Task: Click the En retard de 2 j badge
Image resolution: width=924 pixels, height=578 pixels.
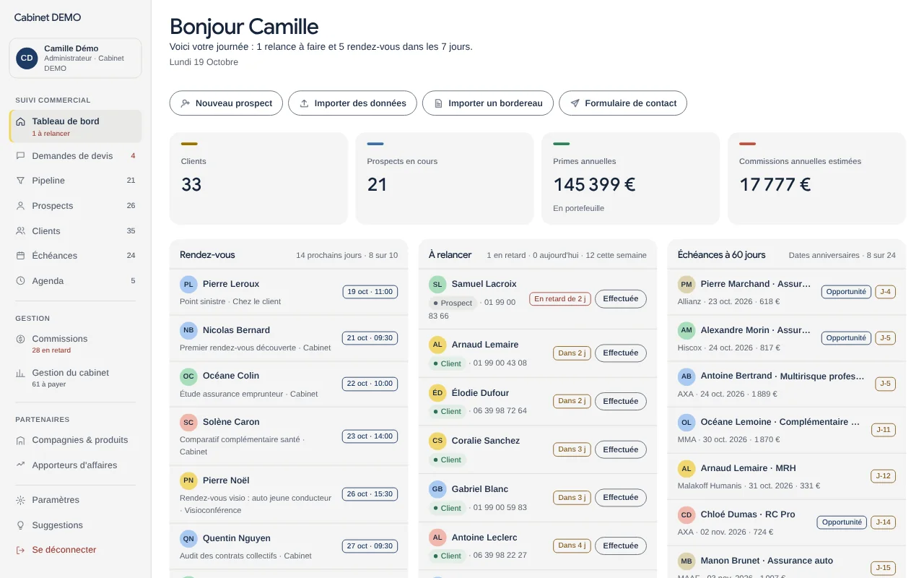Action: click(x=560, y=298)
